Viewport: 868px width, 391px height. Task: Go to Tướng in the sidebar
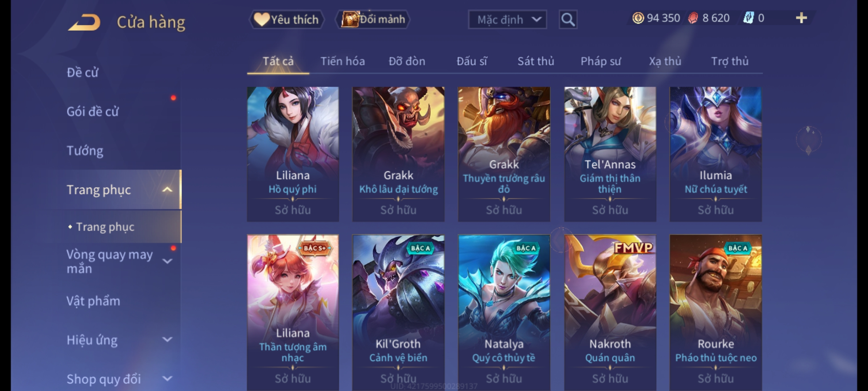(85, 150)
